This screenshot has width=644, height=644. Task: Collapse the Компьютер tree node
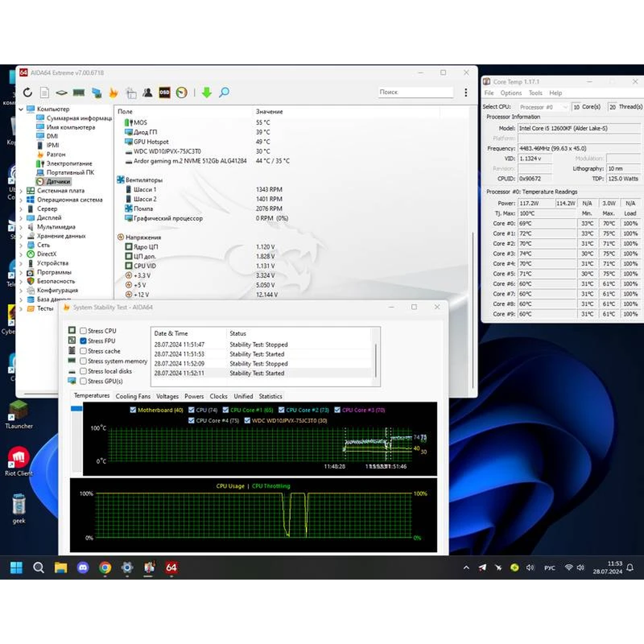(x=21, y=109)
